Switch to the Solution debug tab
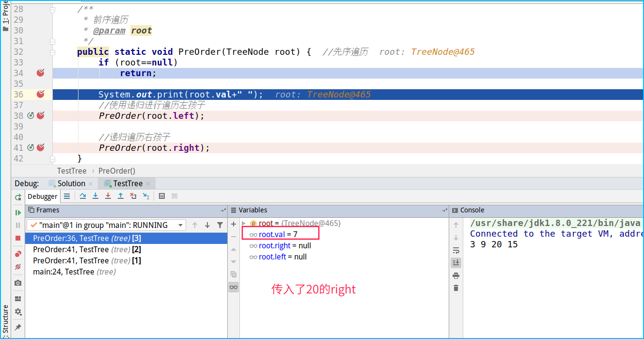The width and height of the screenshot is (644, 339). pyautogui.click(x=72, y=183)
